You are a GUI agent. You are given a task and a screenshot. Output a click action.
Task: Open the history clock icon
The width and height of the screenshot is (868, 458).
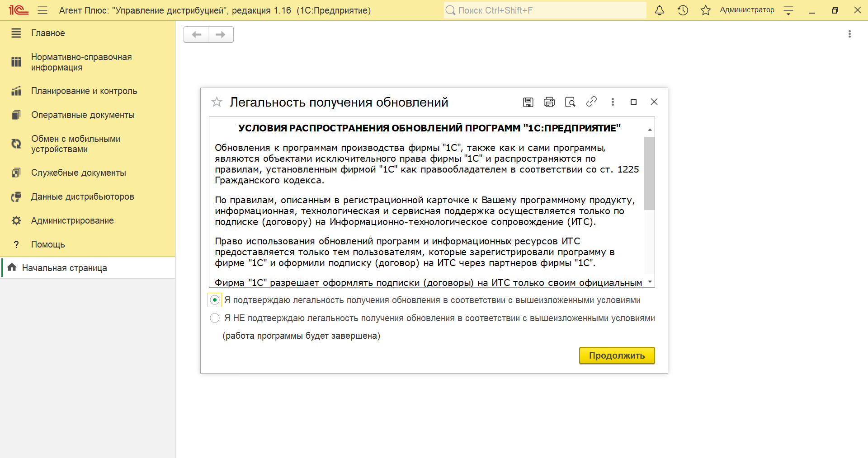point(683,10)
